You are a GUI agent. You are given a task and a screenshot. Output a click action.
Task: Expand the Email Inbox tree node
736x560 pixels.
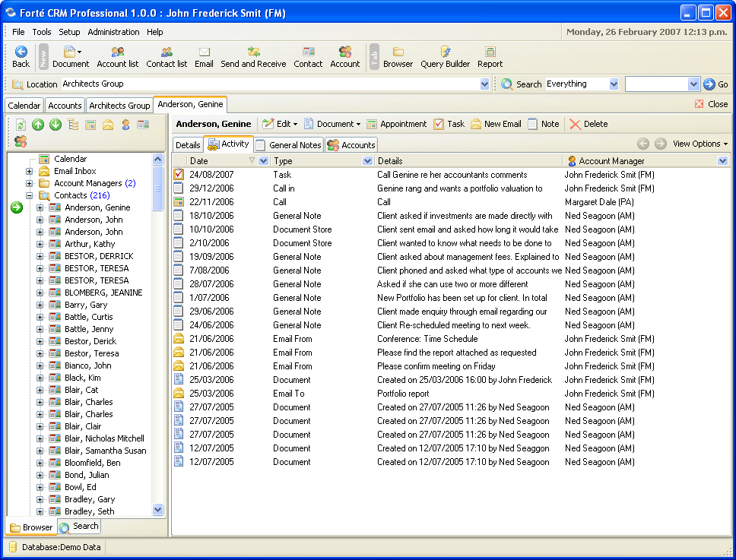(30, 172)
